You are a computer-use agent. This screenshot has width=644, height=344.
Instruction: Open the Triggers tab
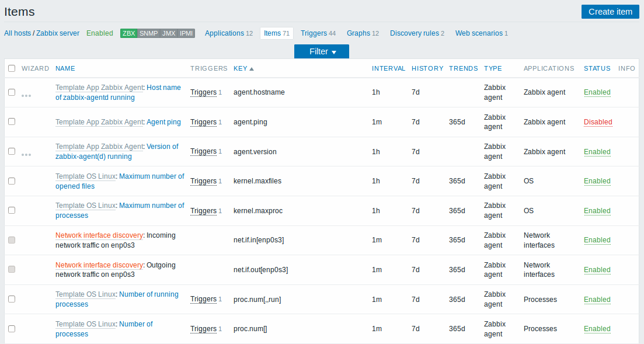tap(318, 33)
